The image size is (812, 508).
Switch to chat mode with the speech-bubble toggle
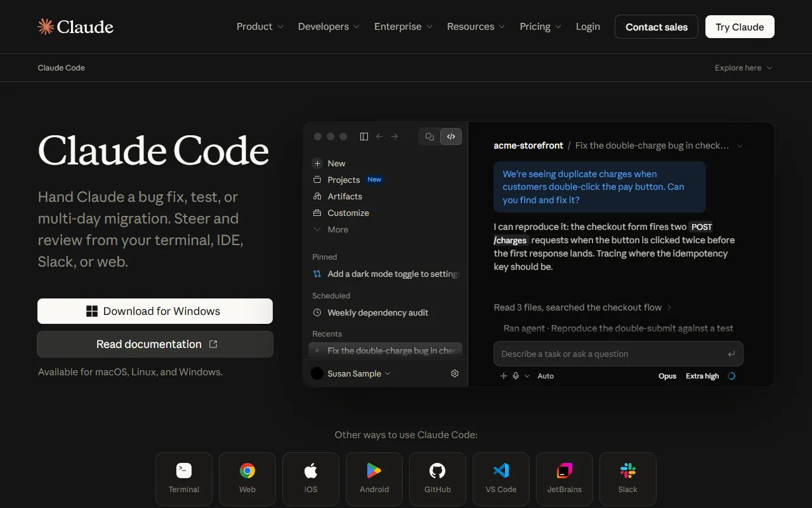(x=429, y=137)
